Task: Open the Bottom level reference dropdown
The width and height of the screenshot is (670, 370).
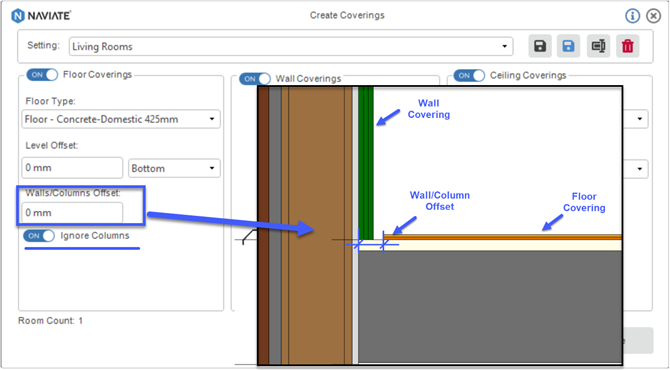Action: [174, 168]
